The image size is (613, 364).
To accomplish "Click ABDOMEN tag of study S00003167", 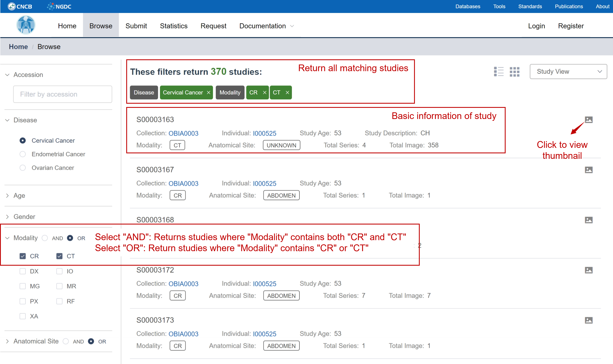I will pos(281,195).
